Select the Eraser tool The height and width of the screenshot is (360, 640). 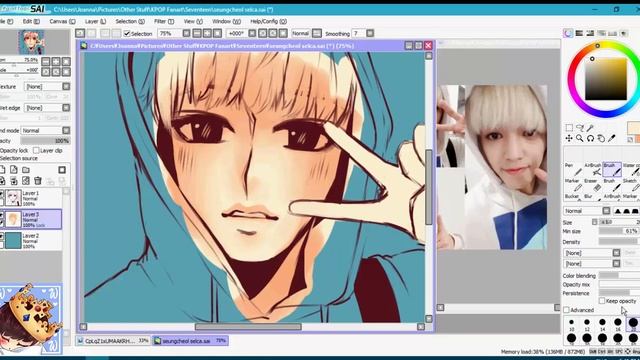[x=593, y=184]
